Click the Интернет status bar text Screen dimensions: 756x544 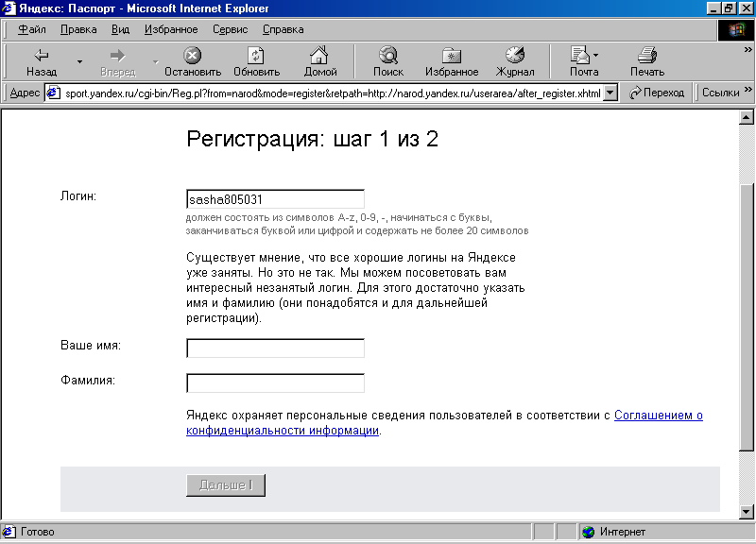(623, 532)
